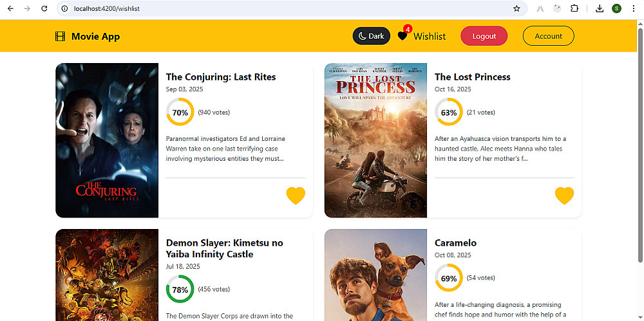
Task: Click the film reel Movie App logo icon
Action: (x=61, y=37)
